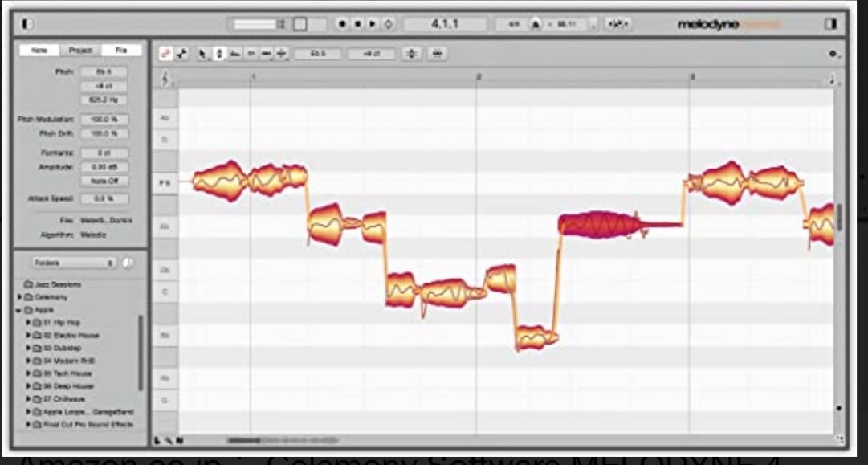868x465 pixels.
Task: Expand the 01 Hip Hop folder
Action: pyautogui.click(x=28, y=322)
